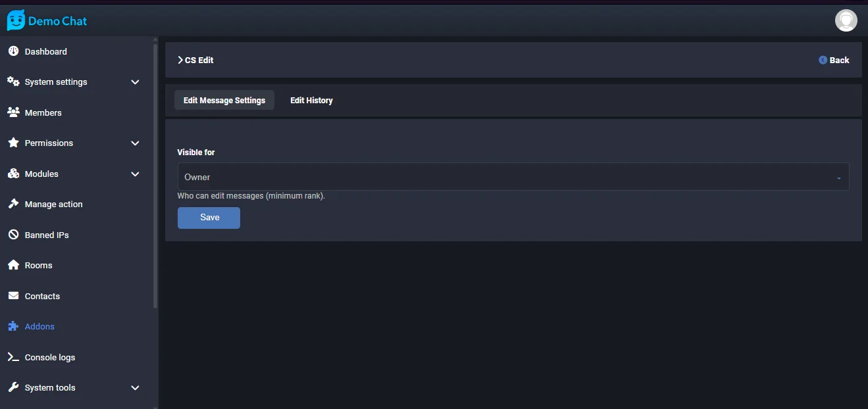Screen dimensions: 868x409
Task: Click the Addons puzzle piece icon
Action: (13, 326)
